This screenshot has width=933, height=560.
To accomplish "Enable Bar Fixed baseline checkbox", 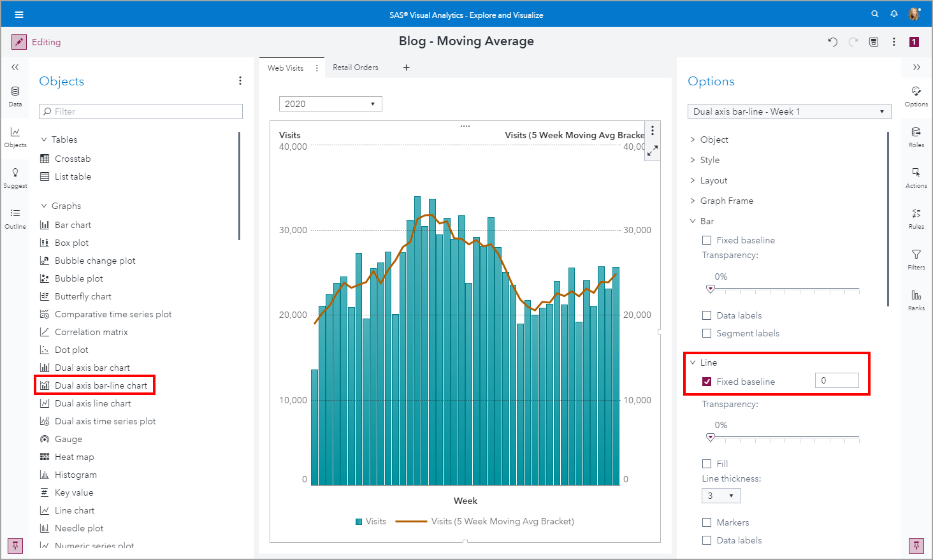I will click(707, 240).
